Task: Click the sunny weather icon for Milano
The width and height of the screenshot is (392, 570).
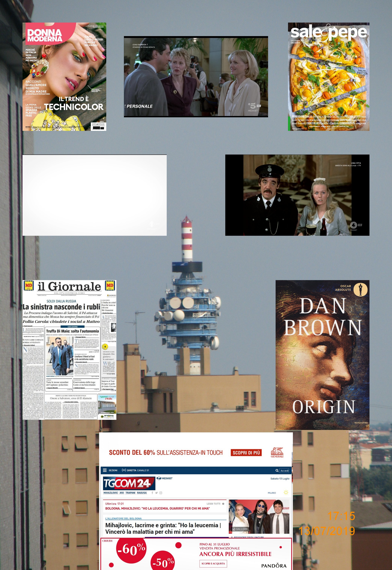Action: [286, 493]
